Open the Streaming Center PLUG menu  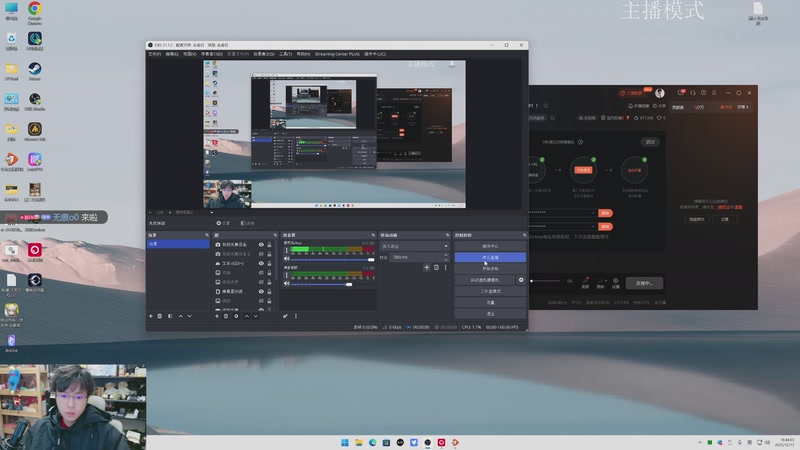(x=338, y=53)
